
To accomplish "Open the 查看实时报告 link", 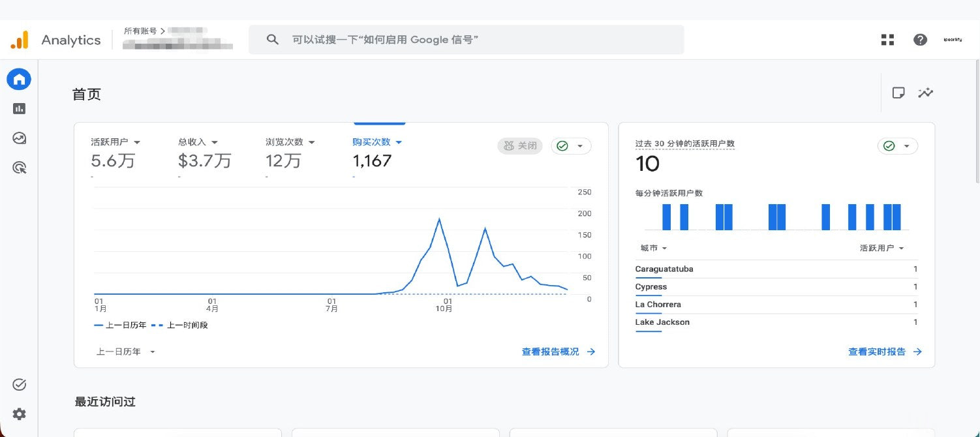I will pos(877,352).
